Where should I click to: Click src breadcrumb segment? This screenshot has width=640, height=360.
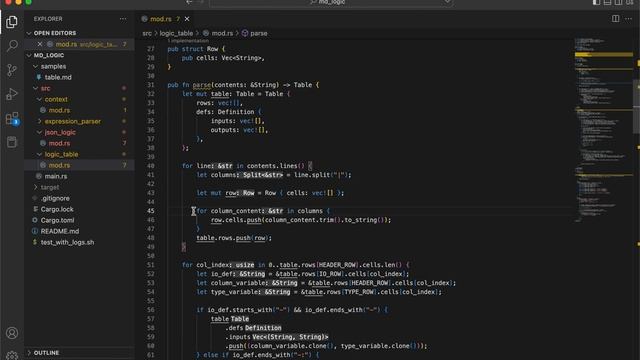click(147, 33)
